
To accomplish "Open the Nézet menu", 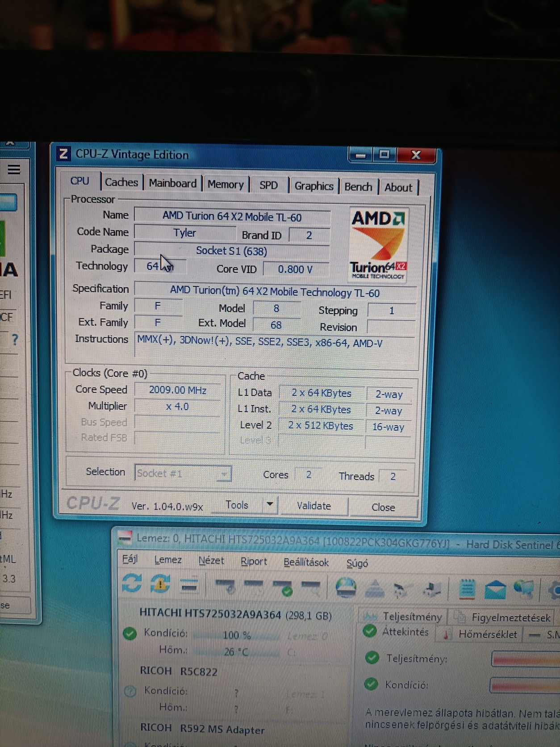I will coord(211,561).
